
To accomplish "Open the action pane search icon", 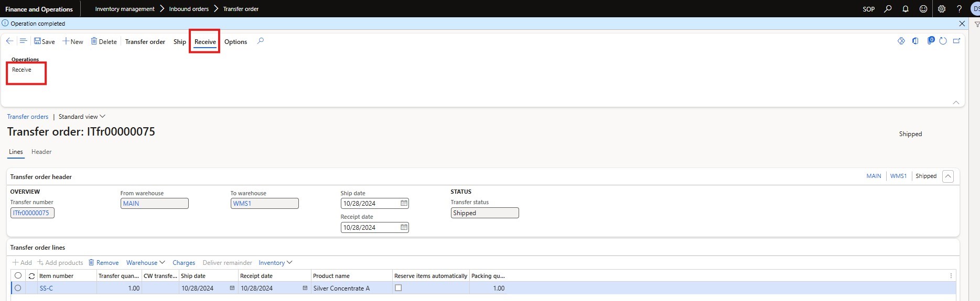I will click(261, 41).
